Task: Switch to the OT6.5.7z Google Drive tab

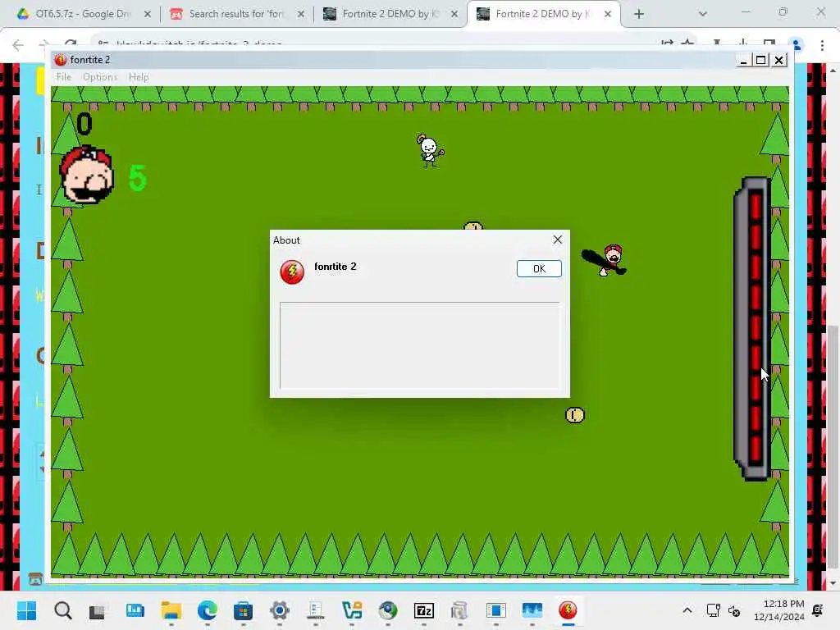Action: coord(83,14)
